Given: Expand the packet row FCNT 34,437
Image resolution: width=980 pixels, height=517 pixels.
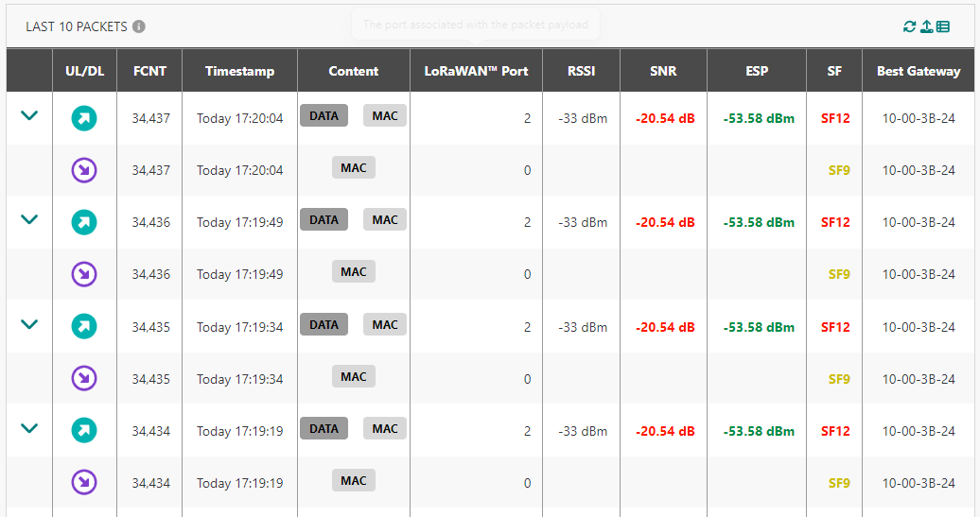Looking at the screenshot, I should [29, 115].
